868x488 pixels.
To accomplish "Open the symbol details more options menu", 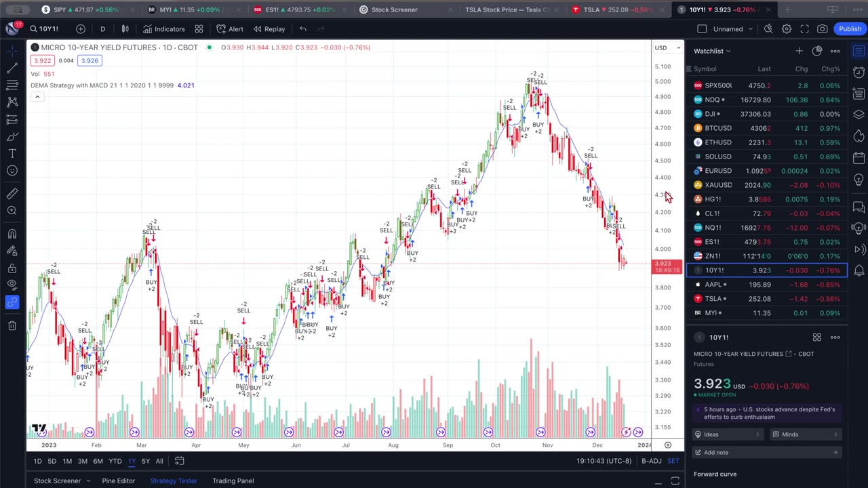I will tap(835, 338).
